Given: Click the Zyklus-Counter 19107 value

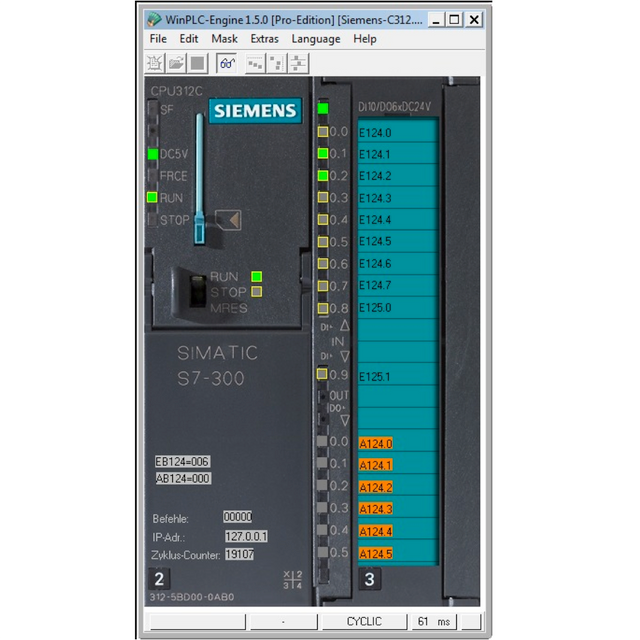Looking at the screenshot, I should 240,554.
